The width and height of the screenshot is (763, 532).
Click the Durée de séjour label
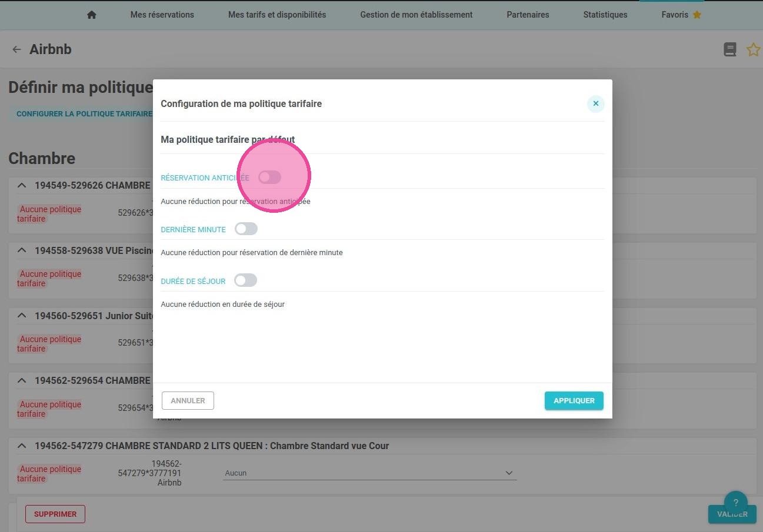click(x=193, y=281)
